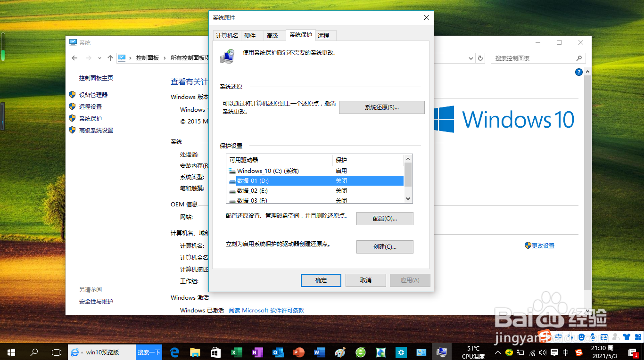Go to Control Panel Home
This screenshot has width=644, height=360.
point(96,78)
